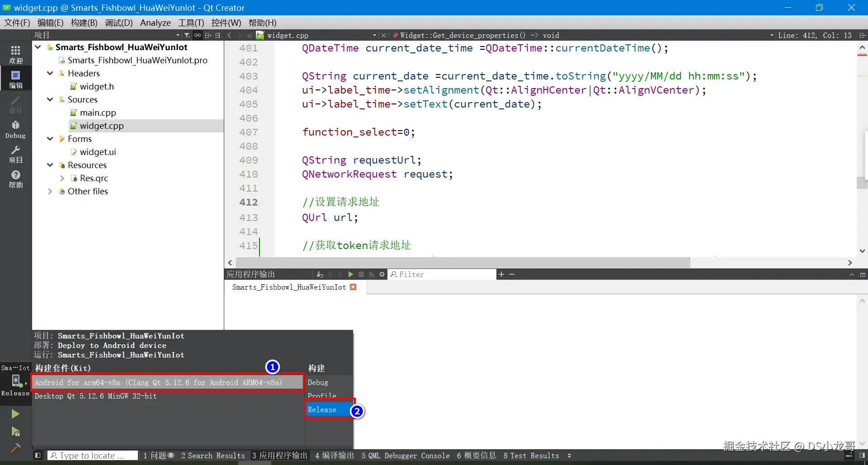Split the editor with the top-right icon

point(863,35)
